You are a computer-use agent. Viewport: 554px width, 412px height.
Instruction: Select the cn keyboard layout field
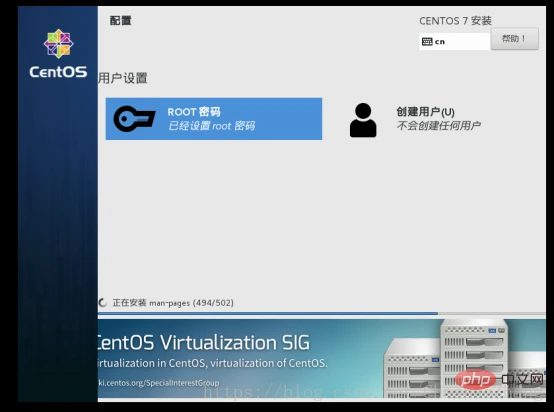455,41
